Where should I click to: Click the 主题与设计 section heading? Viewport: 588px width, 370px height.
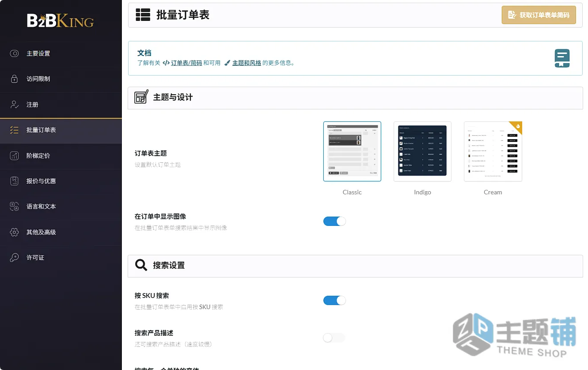pos(173,97)
